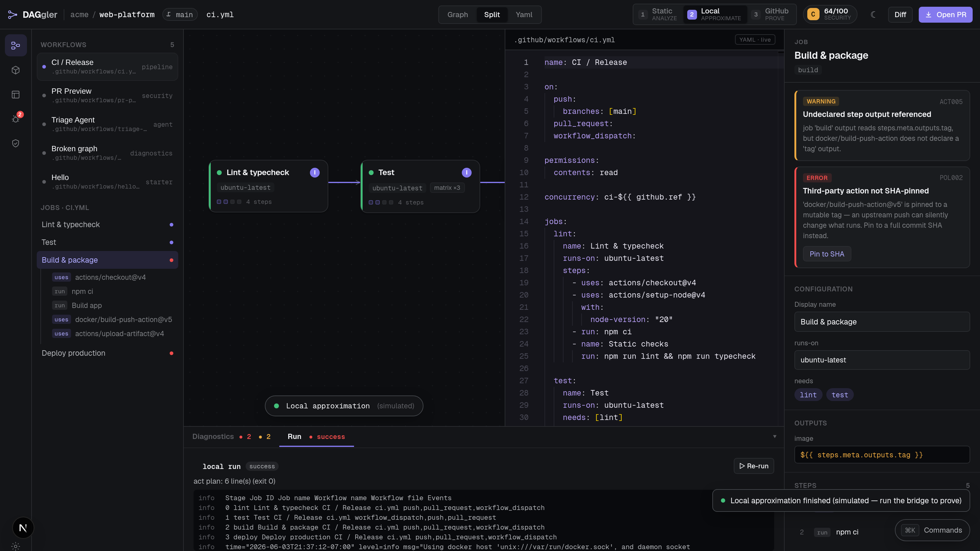Screen dimensions: 980x551
Task: Open the main branch selector
Action: (x=180, y=14)
